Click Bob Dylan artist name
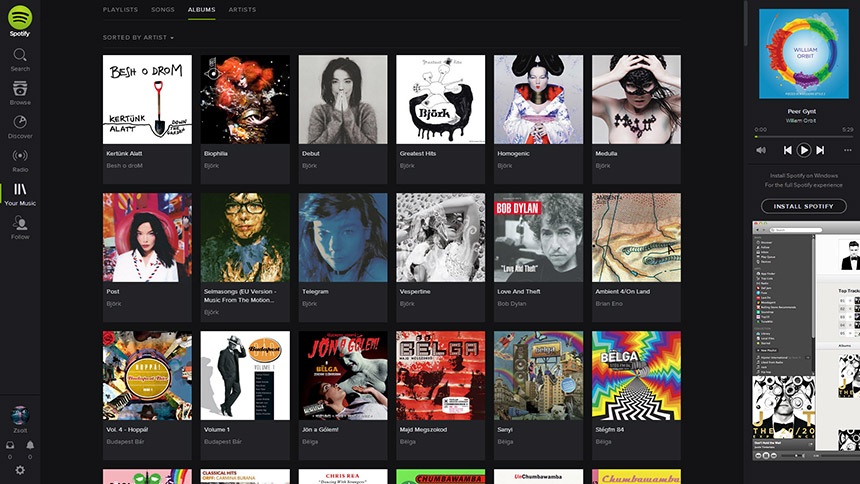 tap(512, 304)
